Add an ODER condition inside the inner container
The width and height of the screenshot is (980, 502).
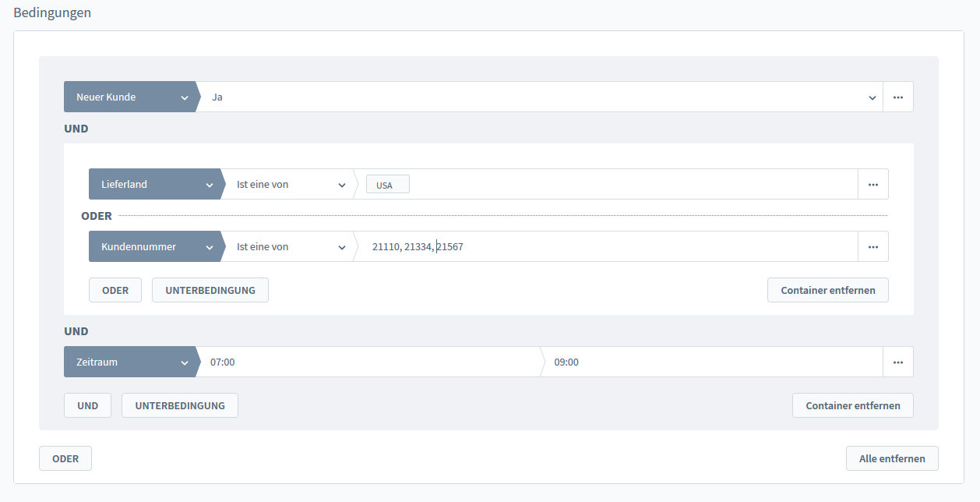pyautogui.click(x=115, y=290)
